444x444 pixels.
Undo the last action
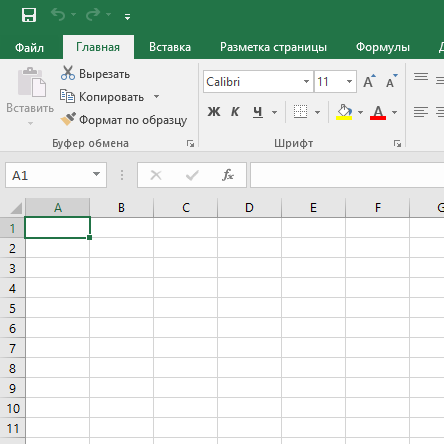pos(58,15)
